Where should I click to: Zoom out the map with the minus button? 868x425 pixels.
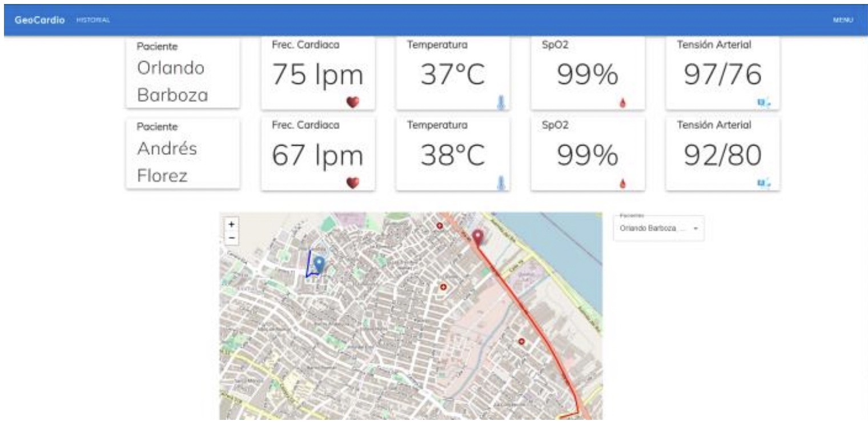coord(231,237)
